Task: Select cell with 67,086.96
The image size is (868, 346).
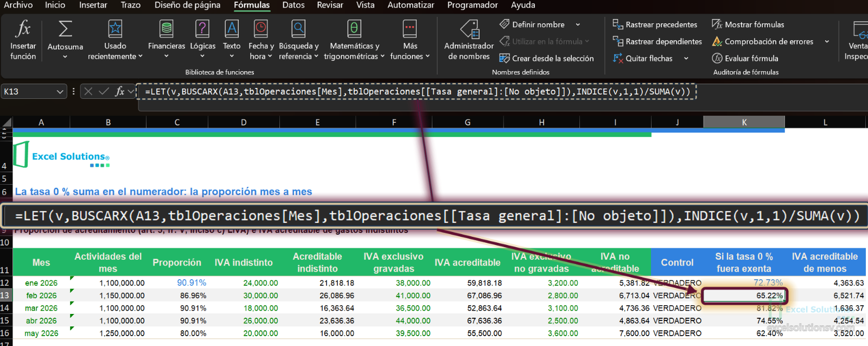Action: click(468, 295)
